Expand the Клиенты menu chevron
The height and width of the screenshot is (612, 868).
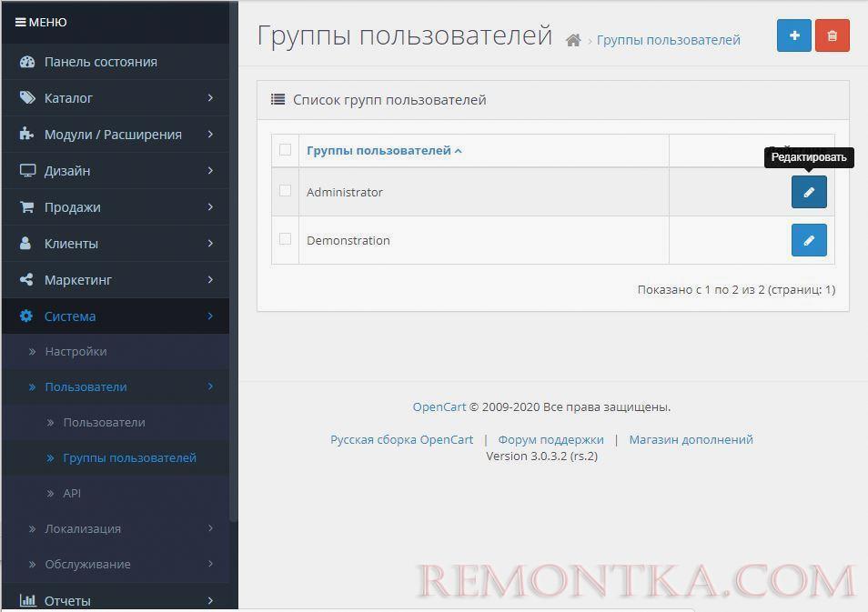tap(210, 243)
